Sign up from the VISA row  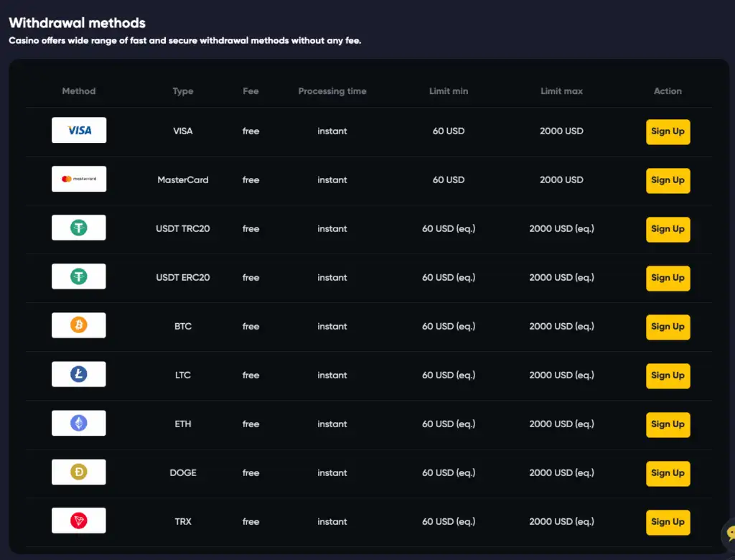coord(668,132)
